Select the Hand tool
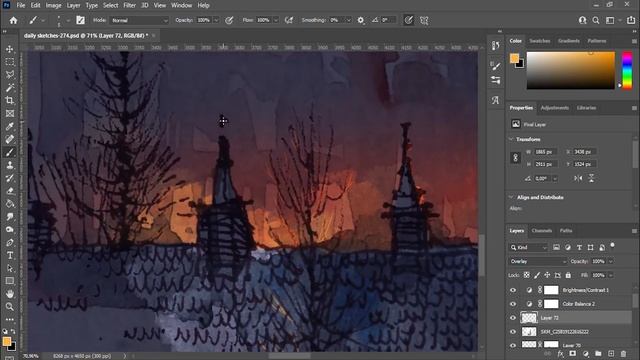The image size is (640, 360). [10, 294]
